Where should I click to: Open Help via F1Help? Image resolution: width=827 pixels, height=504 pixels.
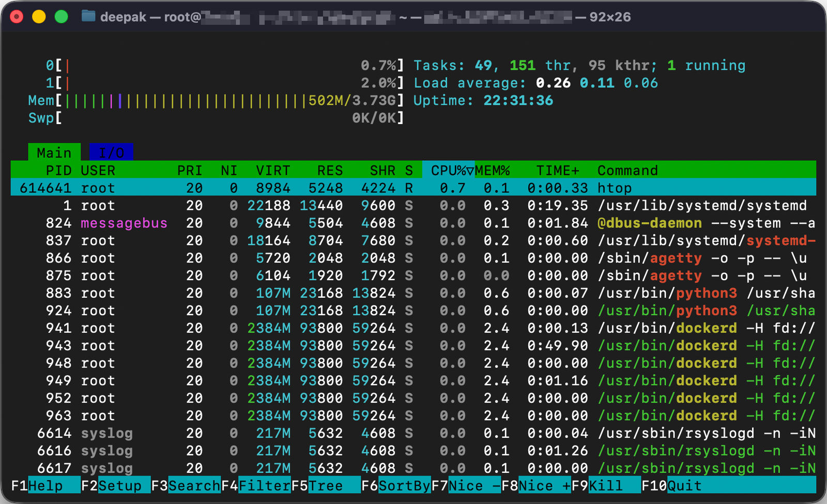click(44, 485)
